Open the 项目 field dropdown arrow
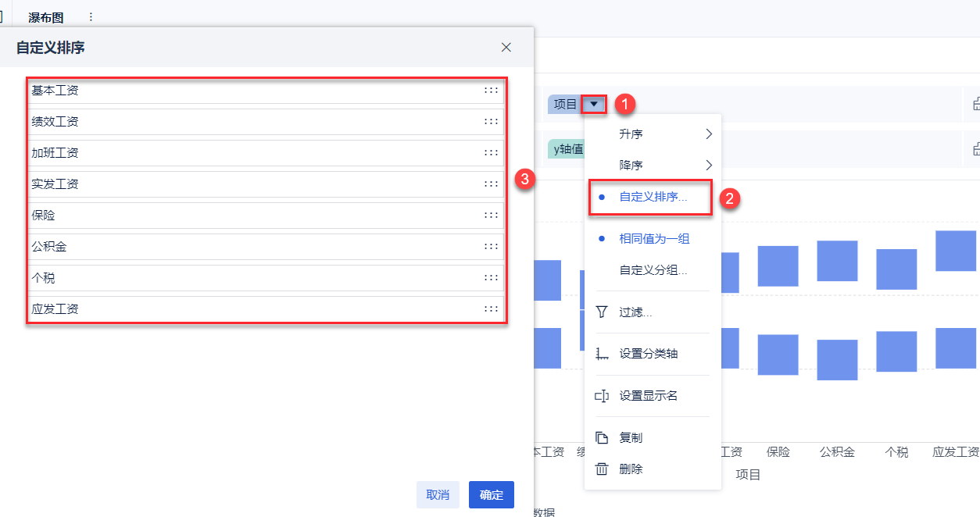Screen dimensions: 980x517 [x=595, y=104]
